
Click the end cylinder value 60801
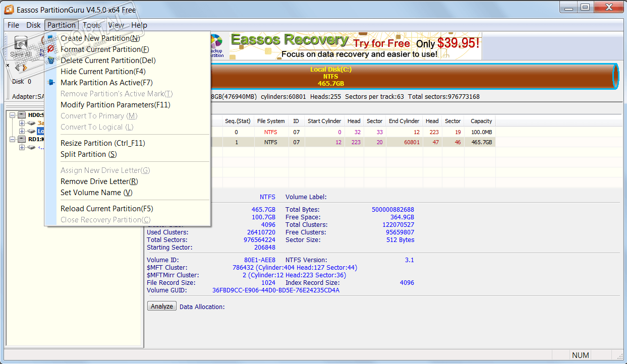412,142
